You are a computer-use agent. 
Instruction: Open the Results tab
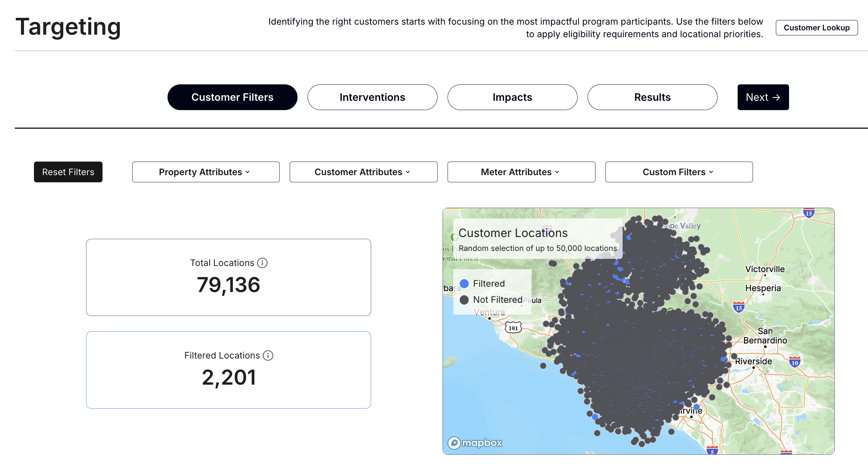pos(652,97)
